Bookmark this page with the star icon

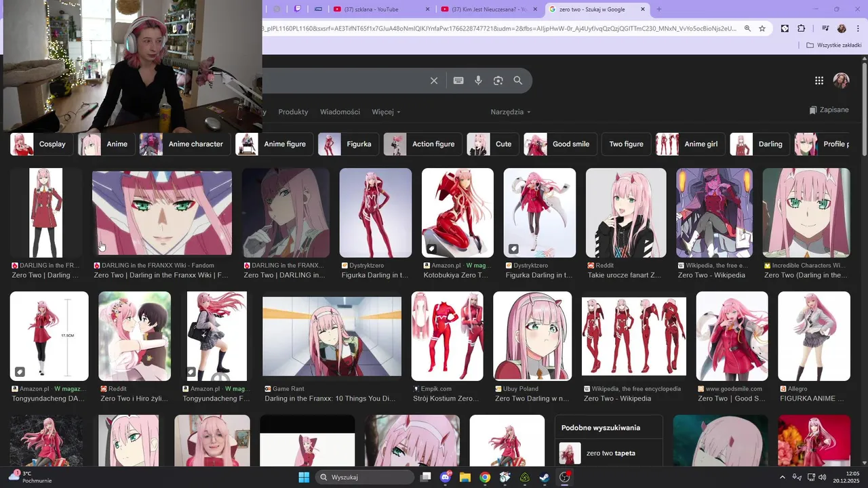762,28
